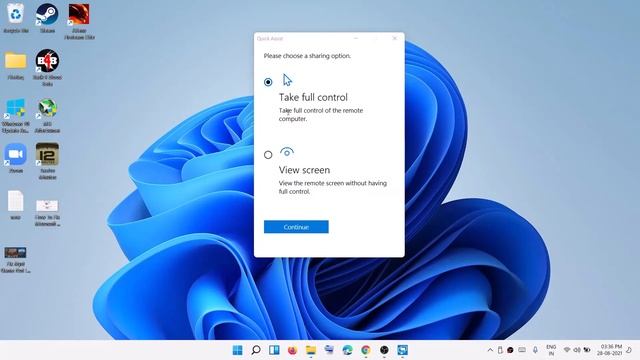This screenshot has width=640, height=360.
Task: Click the mouse pointer icon above Take full control
Action: pyautogui.click(x=287, y=80)
